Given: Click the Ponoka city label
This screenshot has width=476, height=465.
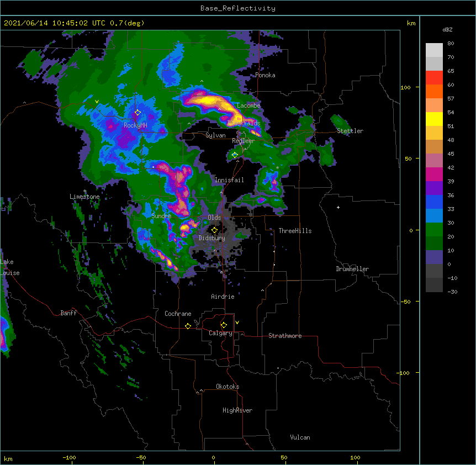Looking at the screenshot, I should (x=265, y=75).
